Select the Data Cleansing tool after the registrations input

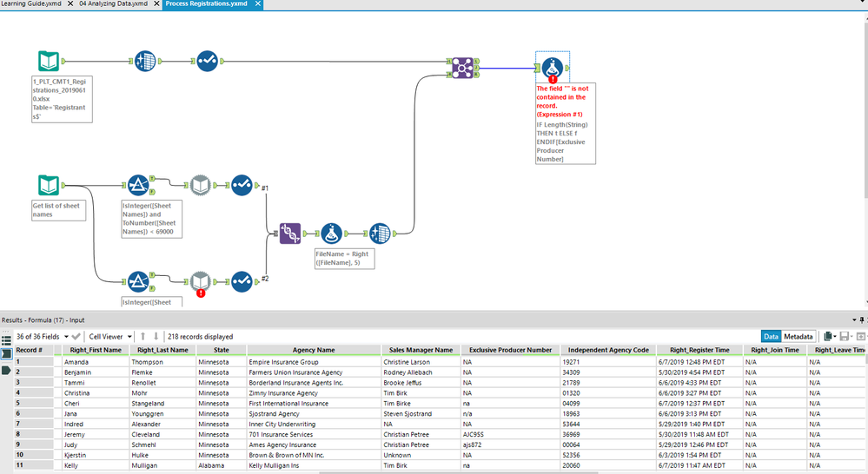click(x=145, y=61)
